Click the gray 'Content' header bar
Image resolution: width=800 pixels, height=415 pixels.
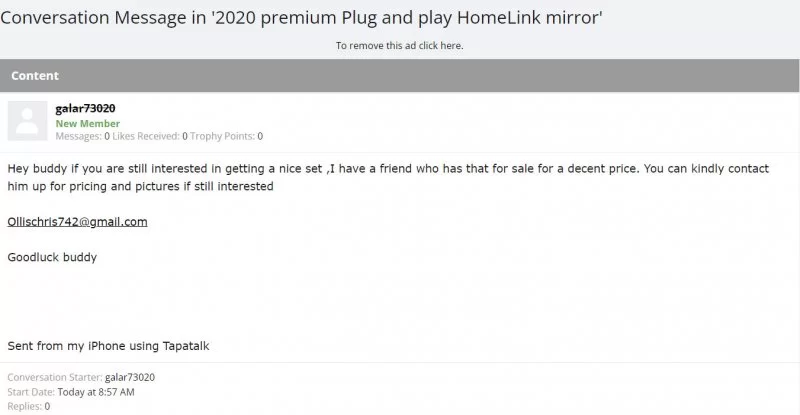click(x=400, y=75)
